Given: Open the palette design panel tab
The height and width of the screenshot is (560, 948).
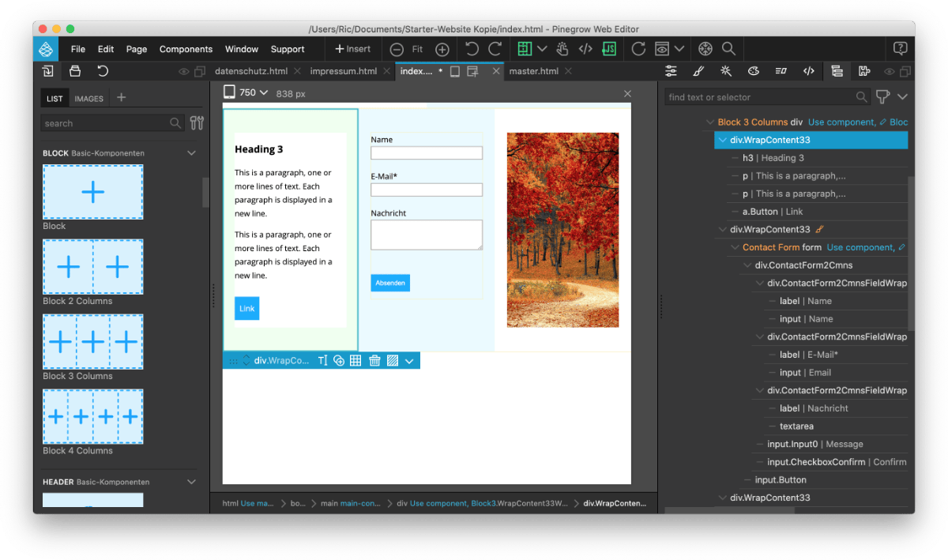Looking at the screenshot, I should 754,71.
